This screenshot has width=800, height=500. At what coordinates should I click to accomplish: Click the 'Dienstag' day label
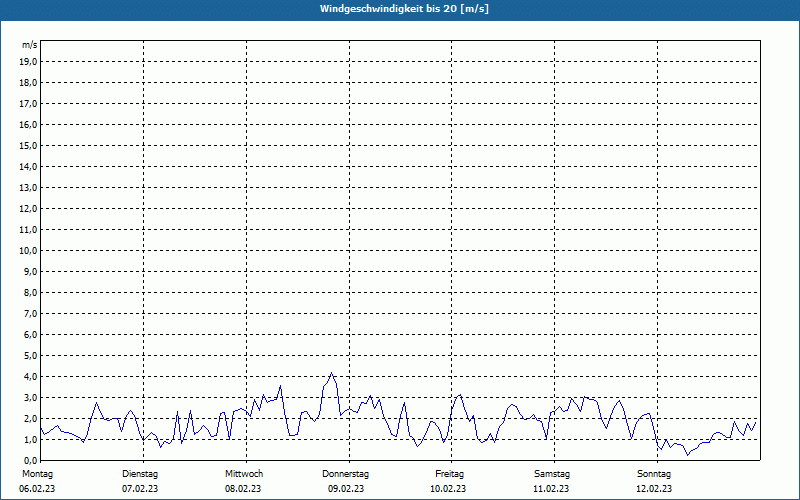pyautogui.click(x=140, y=474)
